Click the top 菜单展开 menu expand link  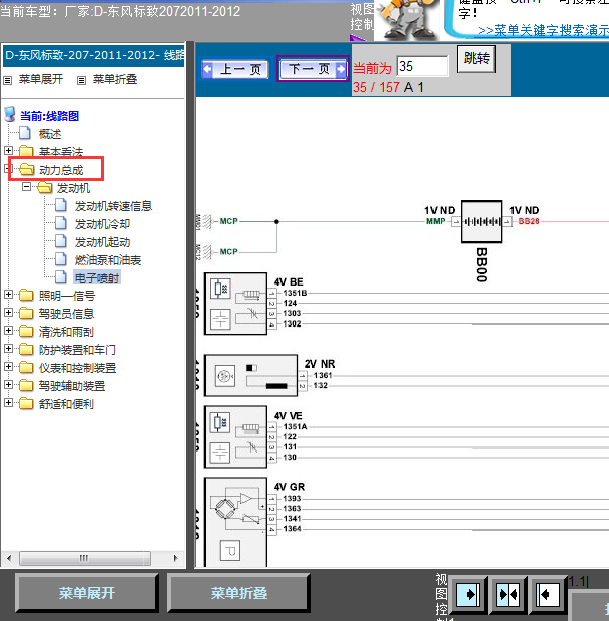41,79
